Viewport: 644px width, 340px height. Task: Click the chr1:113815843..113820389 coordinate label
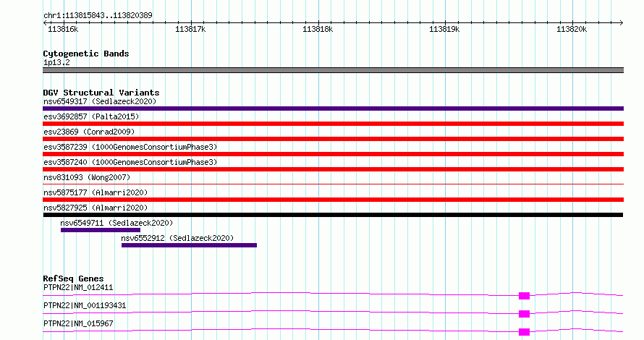coord(98,15)
